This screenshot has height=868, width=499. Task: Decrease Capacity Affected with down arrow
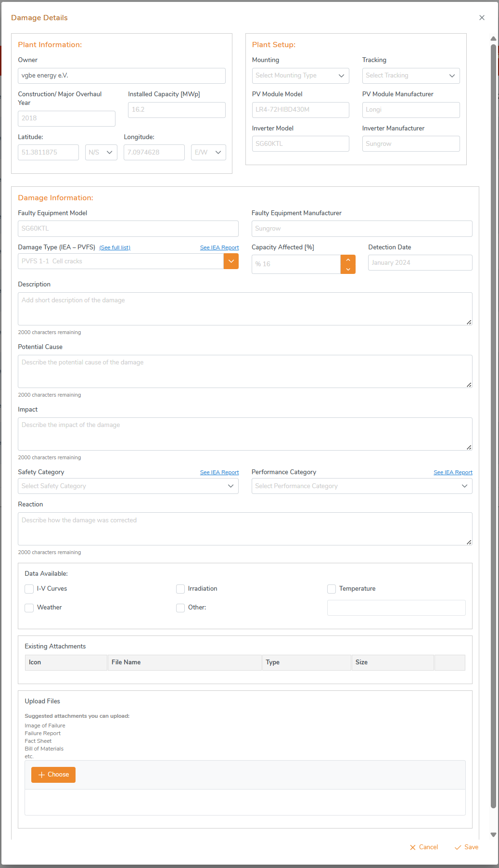348,269
